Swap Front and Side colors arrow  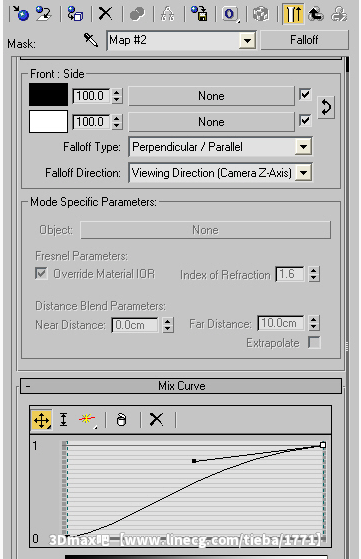[x=326, y=107]
